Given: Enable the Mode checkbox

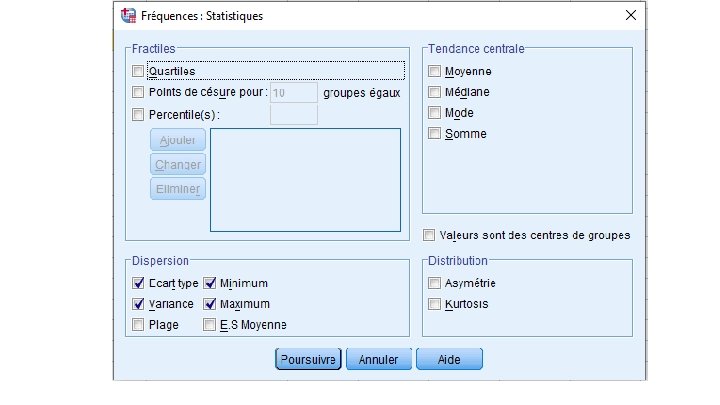Looking at the screenshot, I should pos(434,113).
